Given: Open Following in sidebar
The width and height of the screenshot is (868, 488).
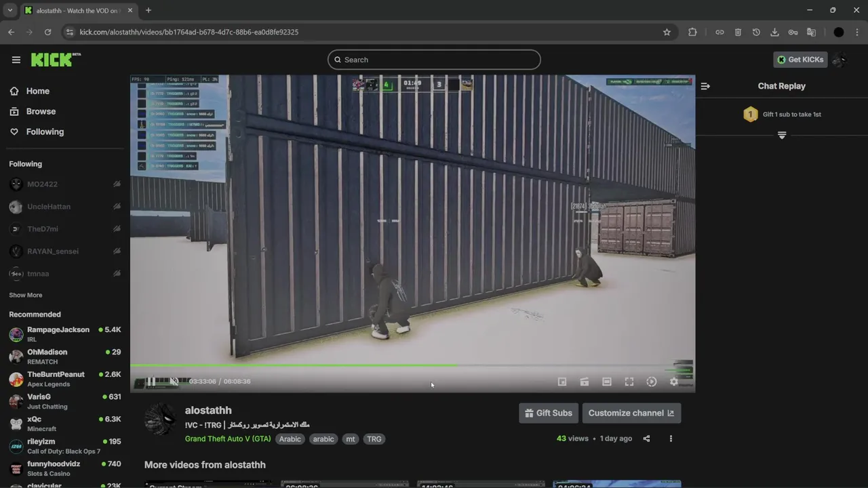Looking at the screenshot, I should tap(45, 131).
